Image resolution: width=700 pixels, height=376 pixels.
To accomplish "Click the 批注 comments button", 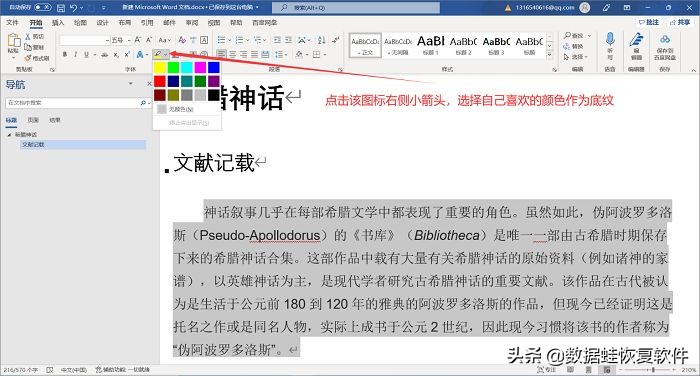I will 649,22.
